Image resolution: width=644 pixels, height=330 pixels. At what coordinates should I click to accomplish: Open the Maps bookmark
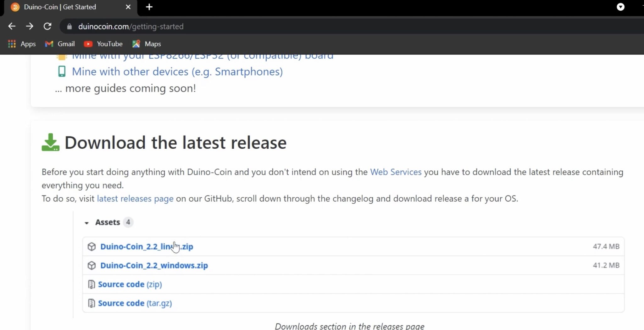tap(147, 44)
